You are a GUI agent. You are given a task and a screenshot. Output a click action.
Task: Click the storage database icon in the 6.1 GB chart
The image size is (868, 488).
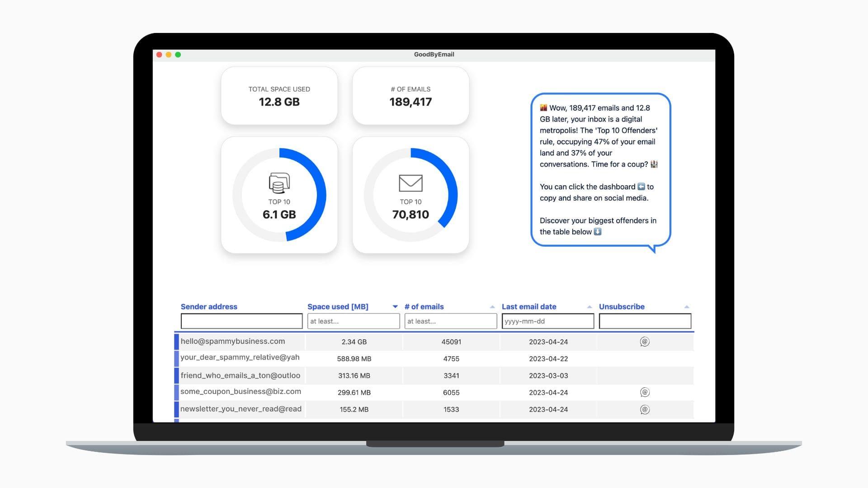point(279,183)
